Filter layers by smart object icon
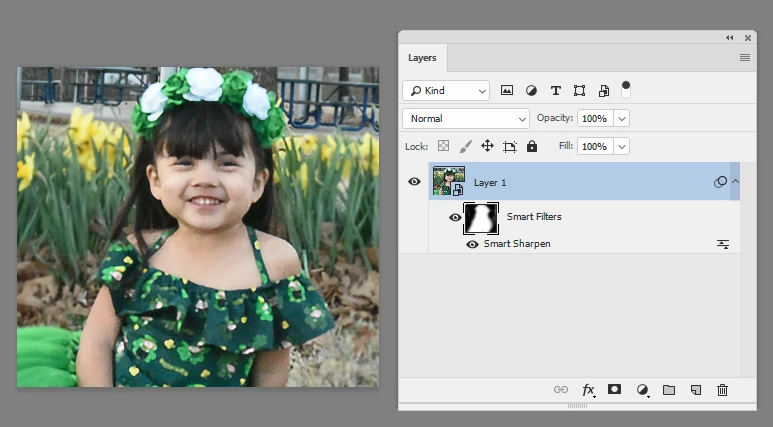773x427 pixels. [603, 90]
